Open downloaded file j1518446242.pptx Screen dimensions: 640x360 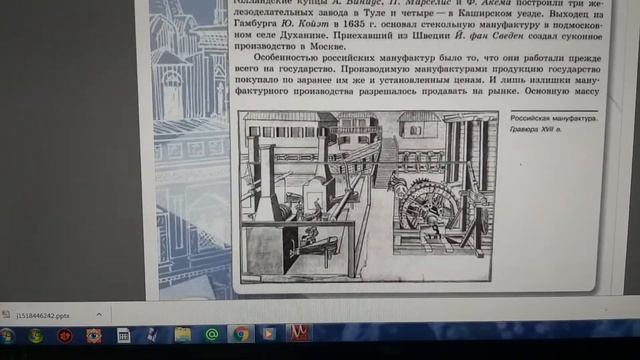pos(42,316)
